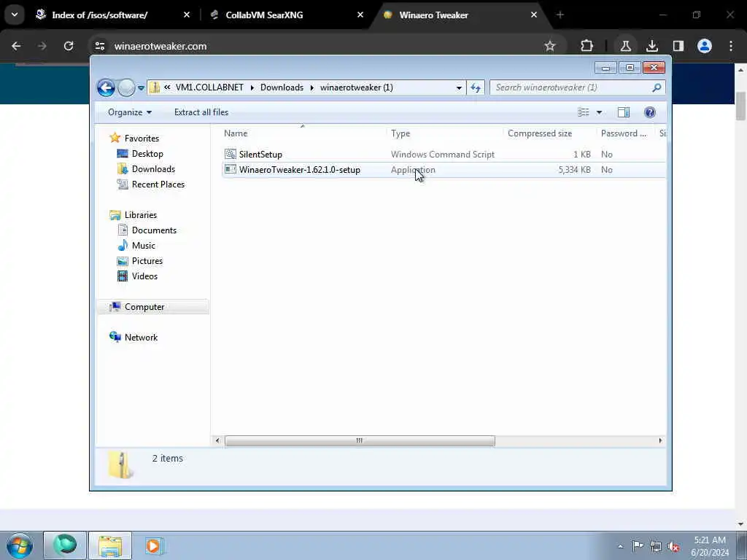Click the left arrow of horizontal scrollbar
This screenshot has width=747, height=560.
point(217,440)
